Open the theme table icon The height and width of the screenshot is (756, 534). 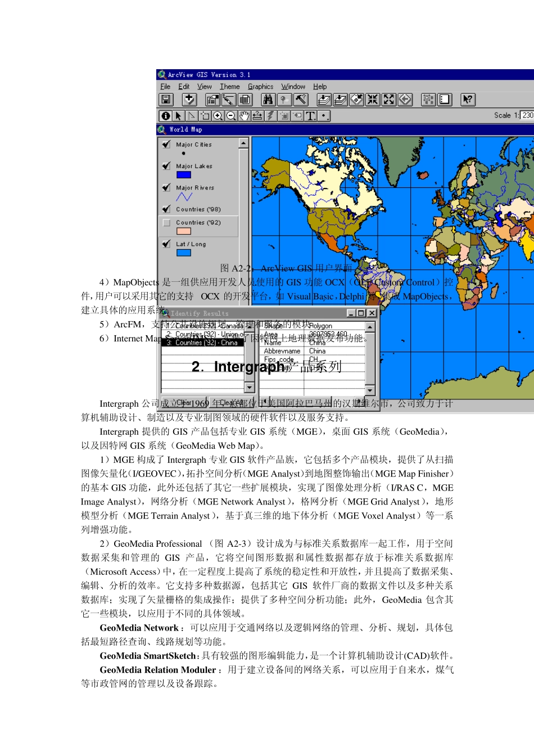[x=245, y=100]
